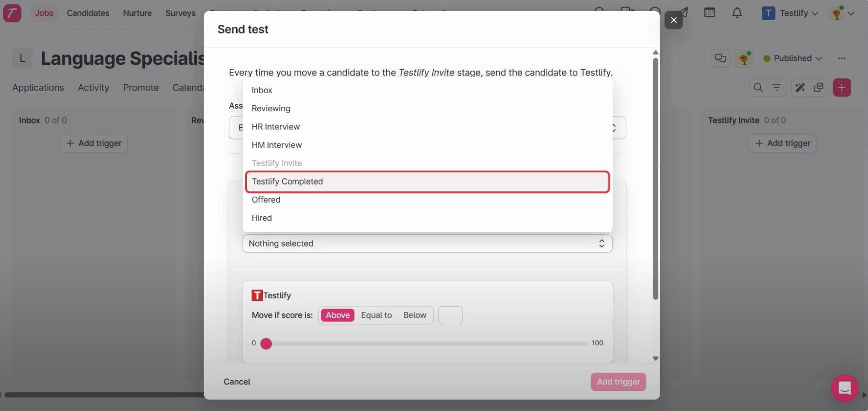
Task: Click Cancel in the dialog
Action: tap(237, 382)
